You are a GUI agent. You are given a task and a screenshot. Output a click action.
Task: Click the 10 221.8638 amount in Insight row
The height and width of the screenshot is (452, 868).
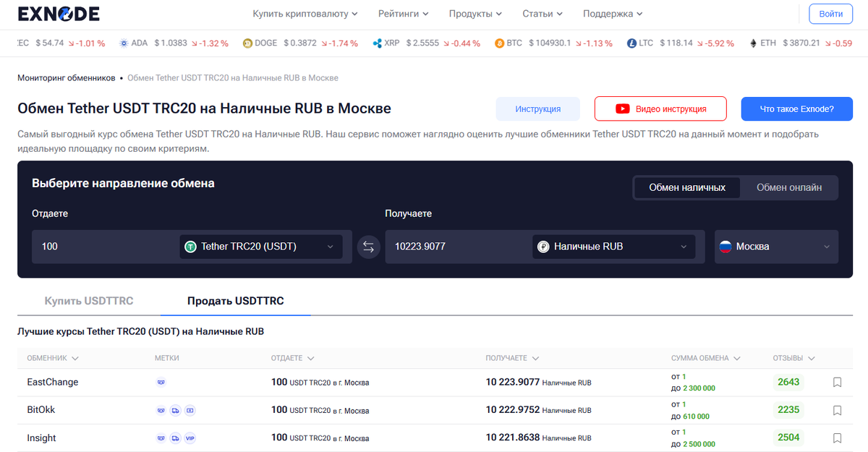tap(513, 438)
